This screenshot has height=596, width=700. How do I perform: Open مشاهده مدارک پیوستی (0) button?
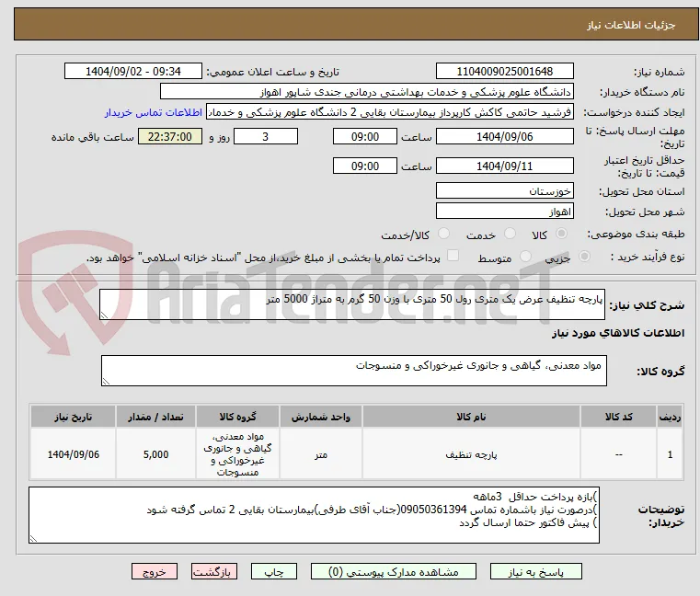pyautogui.click(x=394, y=571)
